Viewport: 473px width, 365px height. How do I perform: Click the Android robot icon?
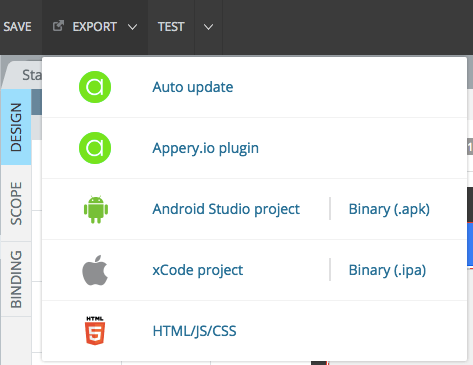[x=96, y=209]
